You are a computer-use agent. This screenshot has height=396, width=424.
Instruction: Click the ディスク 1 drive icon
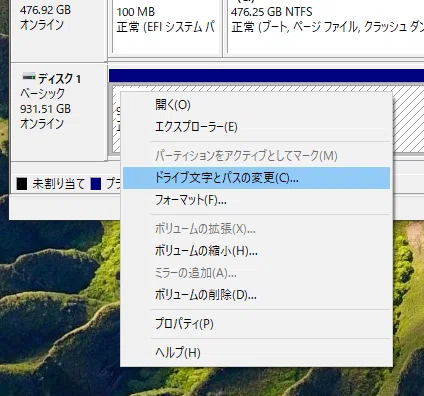click(x=28, y=77)
